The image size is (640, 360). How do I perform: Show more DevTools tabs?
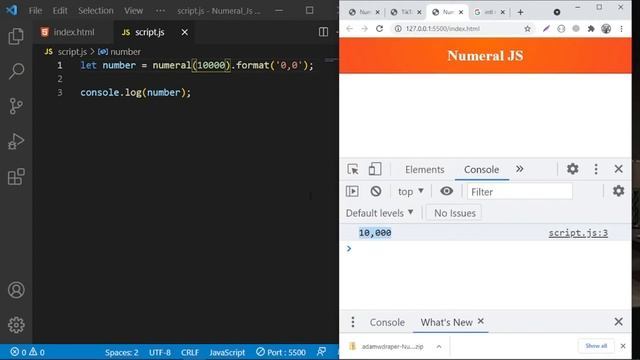pyautogui.click(x=519, y=169)
